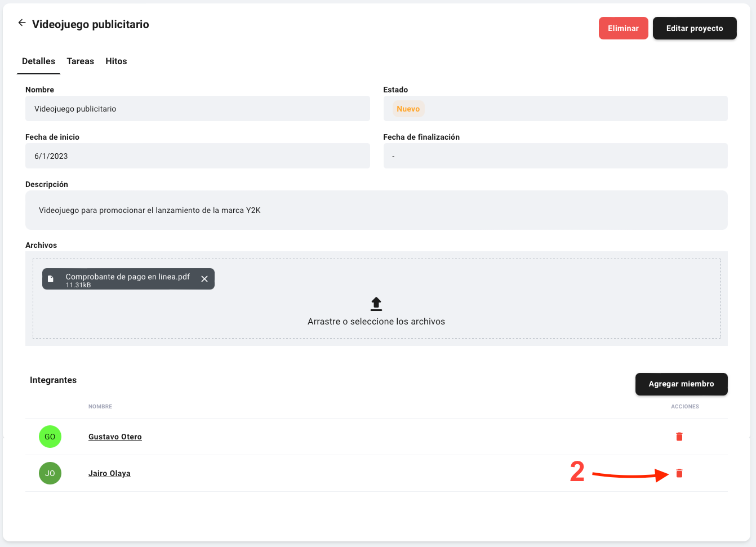This screenshot has height=547, width=756.
Task: Click the PDF file document icon
Action: coord(51,279)
